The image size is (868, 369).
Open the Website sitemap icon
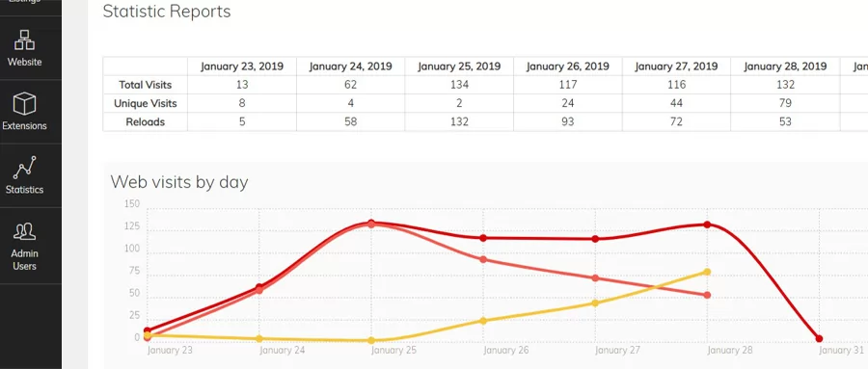pyautogui.click(x=24, y=40)
